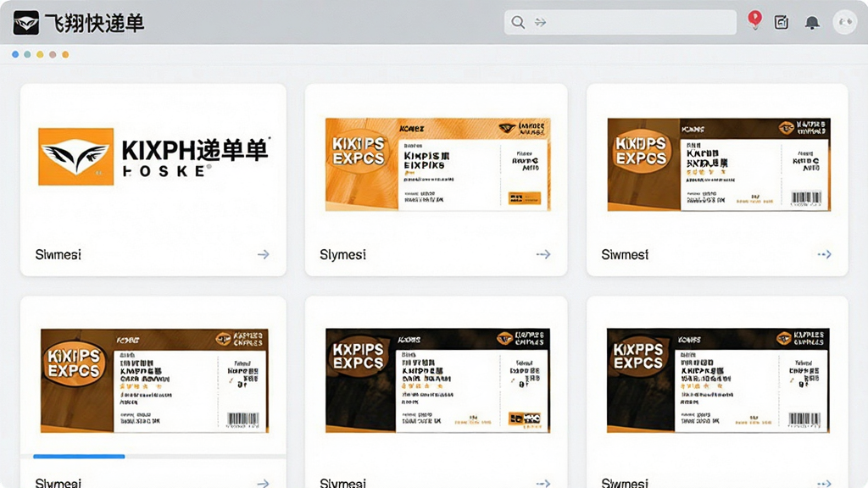868x488 pixels.
Task: Click the Siwmesi label under the logo card
Action: 58,254
